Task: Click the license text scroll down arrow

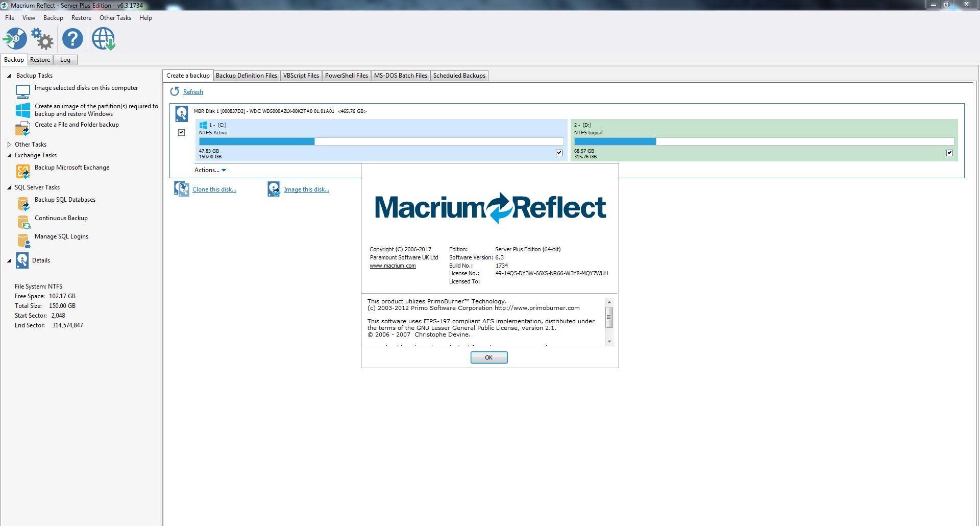Action: 609,341
